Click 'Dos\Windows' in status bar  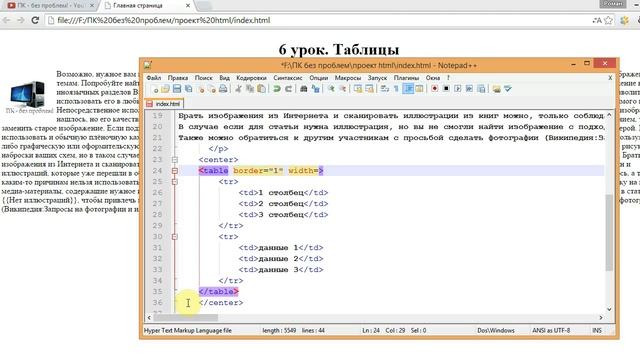coord(496,330)
